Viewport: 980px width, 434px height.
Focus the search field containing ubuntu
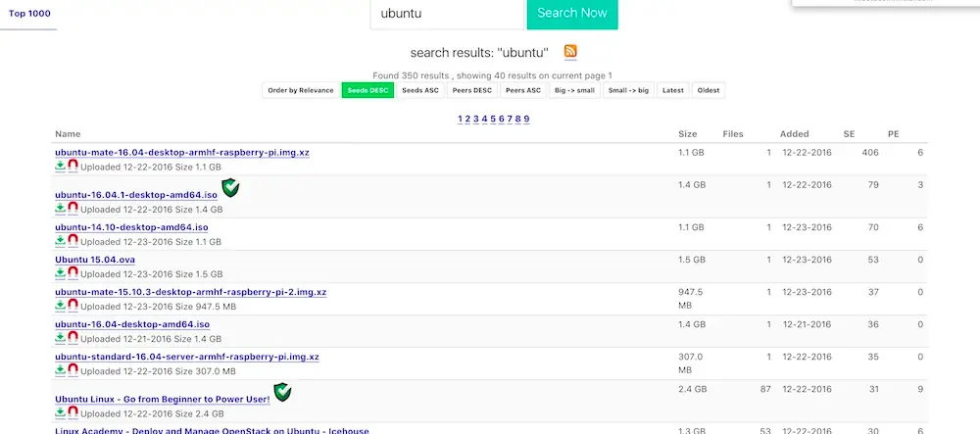pos(448,13)
